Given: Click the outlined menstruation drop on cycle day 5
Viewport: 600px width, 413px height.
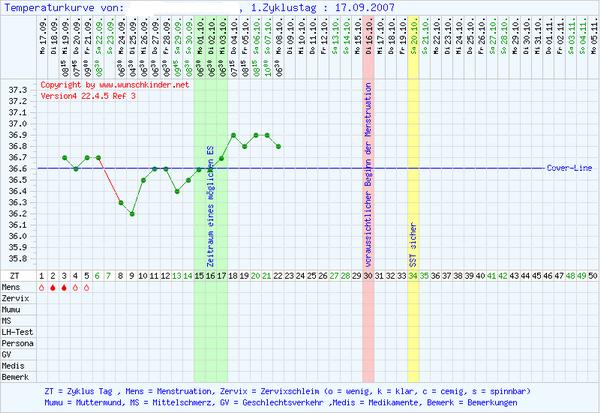Looking at the screenshot, I should click(x=87, y=287).
